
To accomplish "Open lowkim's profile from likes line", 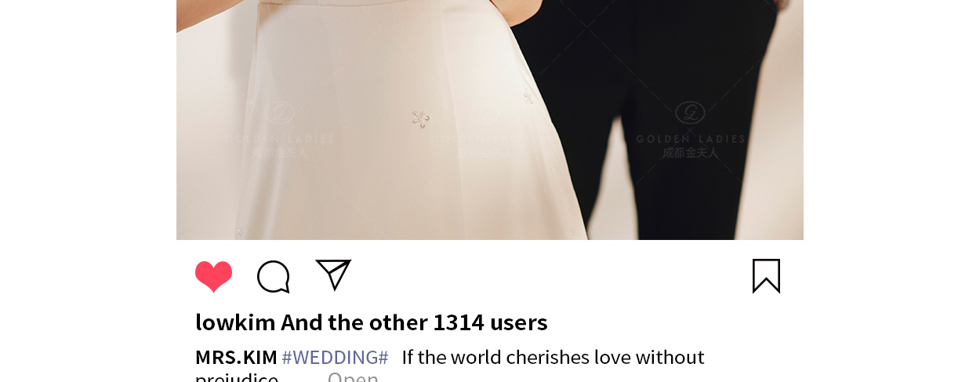I will coord(235,322).
